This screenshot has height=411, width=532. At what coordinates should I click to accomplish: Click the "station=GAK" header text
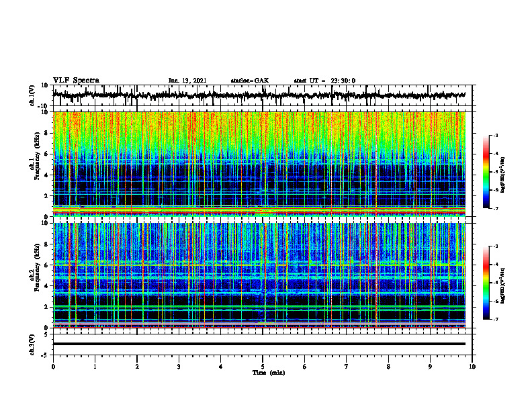pos(250,81)
